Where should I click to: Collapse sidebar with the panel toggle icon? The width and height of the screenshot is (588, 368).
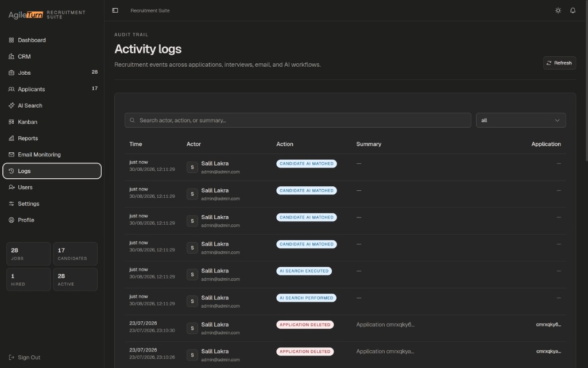click(x=115, y=10)
